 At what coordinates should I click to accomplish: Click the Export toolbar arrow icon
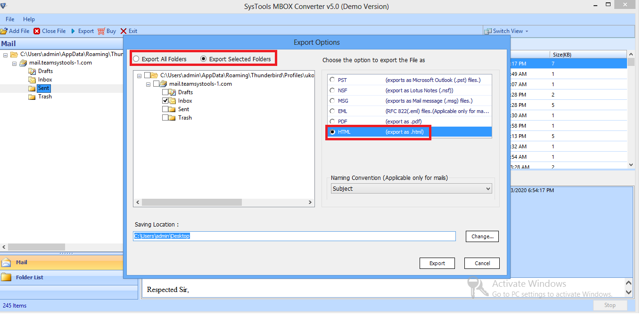pyautogui.click(x=73, y=31)
